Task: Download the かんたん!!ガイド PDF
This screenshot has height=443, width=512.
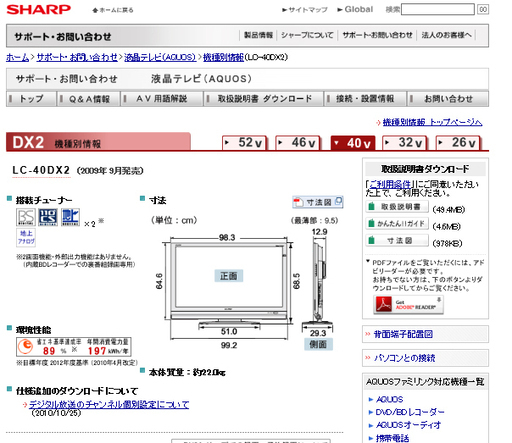Action: tap(397, 224)
